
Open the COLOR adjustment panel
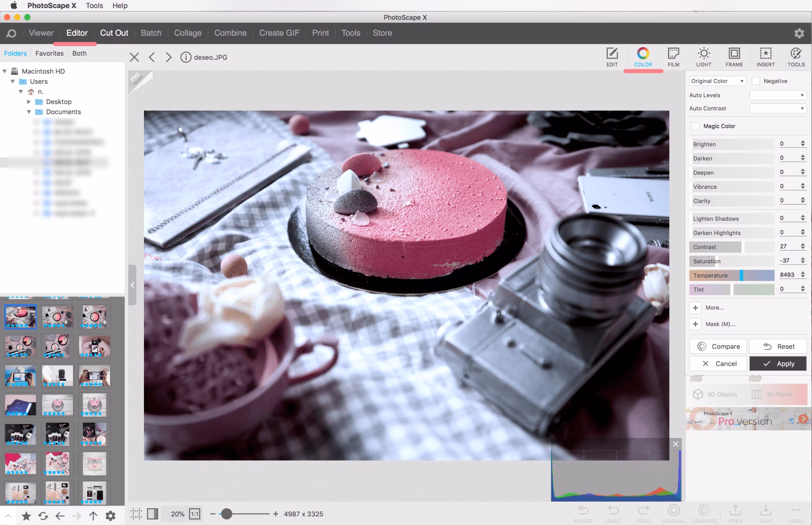pos(643,57)
